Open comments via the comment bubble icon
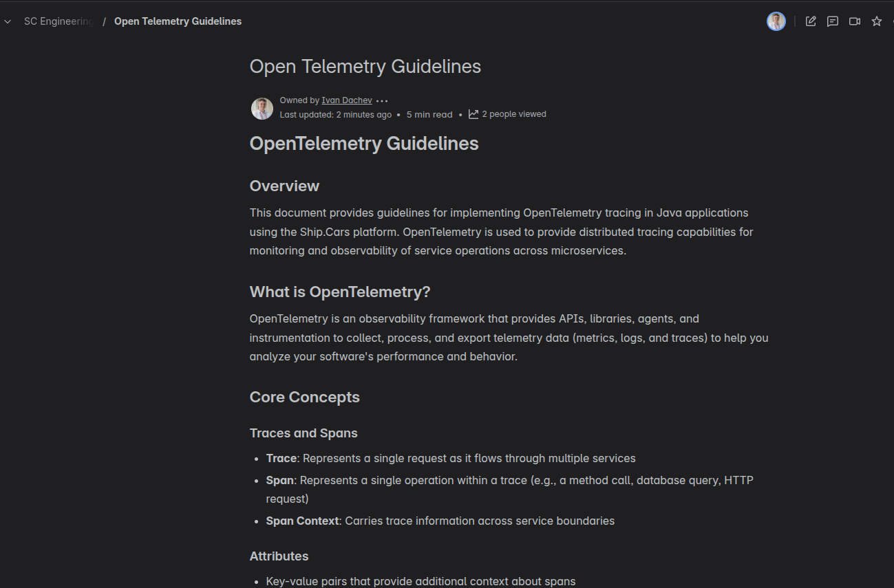Image resolution: width=894 pixels, height=588 pixels. [x=833, y=21]
